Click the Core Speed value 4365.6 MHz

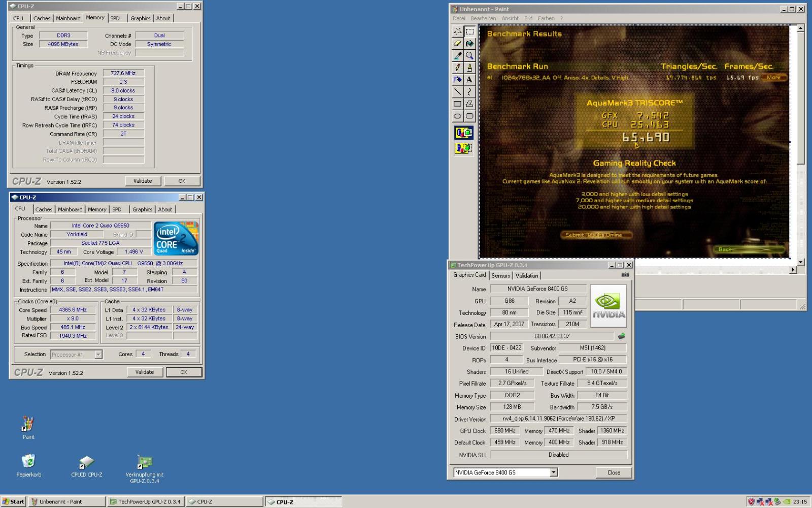tap(73, 310)
